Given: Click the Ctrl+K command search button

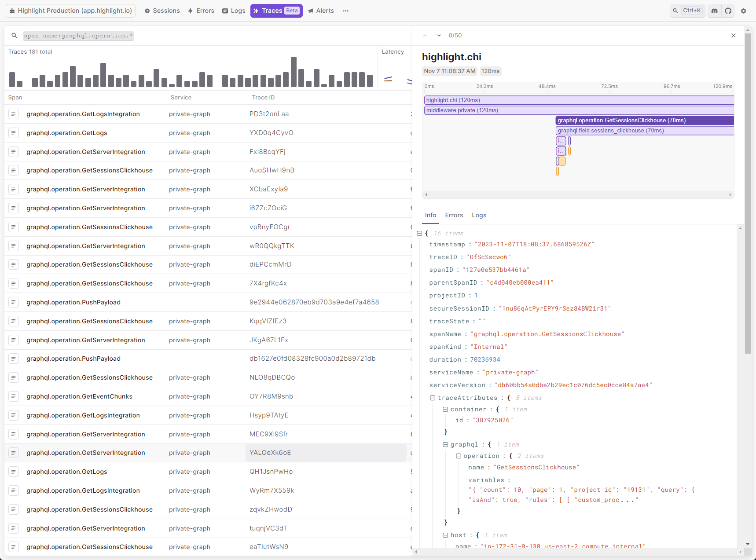Looking at the screenshot, I should tap(687, 11).
